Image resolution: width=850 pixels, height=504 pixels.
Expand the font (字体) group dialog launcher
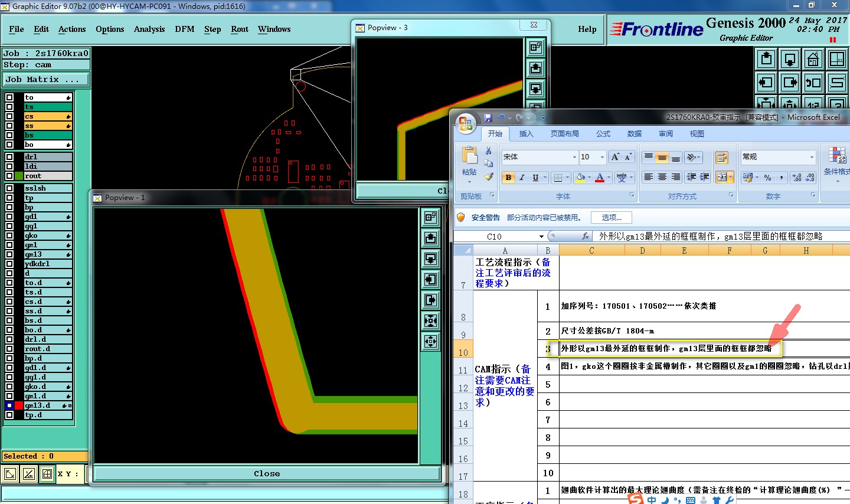632,195
